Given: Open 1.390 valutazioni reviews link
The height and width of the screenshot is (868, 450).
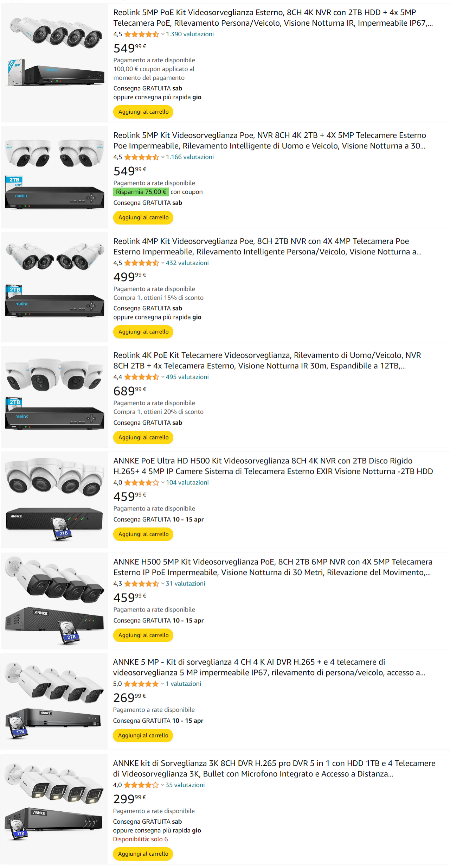Looking at the screenshot, I should pyautogui.click(x=190, y=34).
